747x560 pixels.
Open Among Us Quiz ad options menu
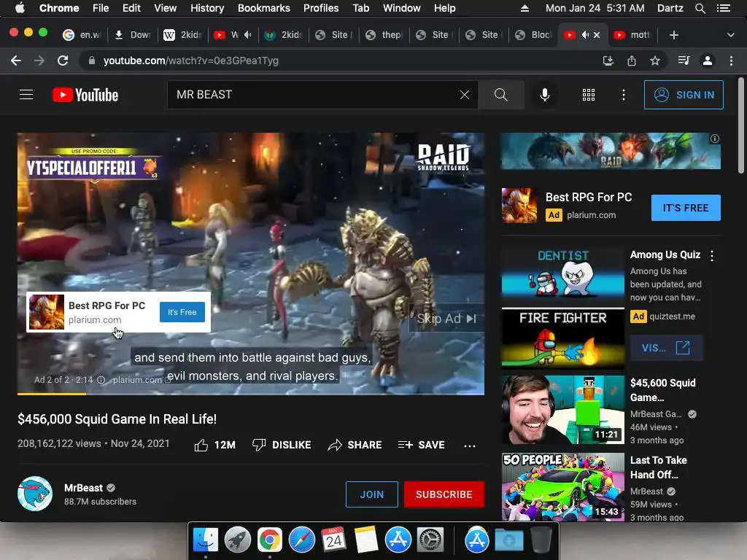712,256
